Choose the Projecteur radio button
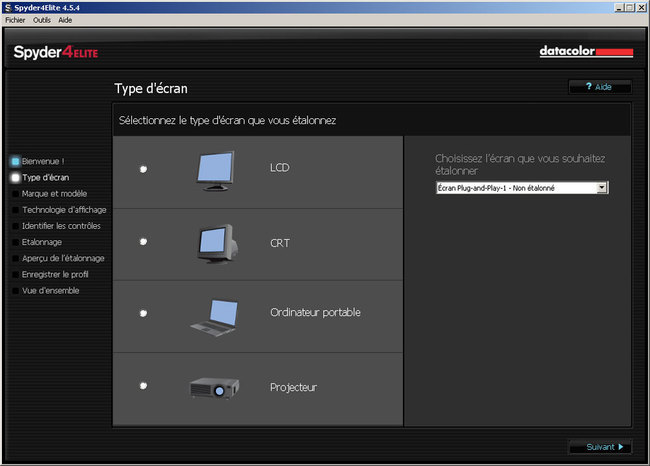650x466 pixels. pyautogui.click(x=143, y=386)
